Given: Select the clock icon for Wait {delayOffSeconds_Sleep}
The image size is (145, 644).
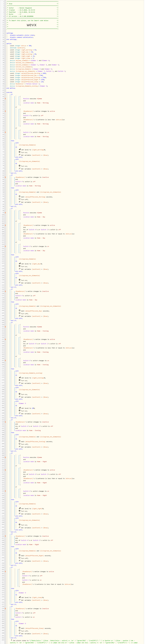Looking at the screenshot, I should [20, 628].
